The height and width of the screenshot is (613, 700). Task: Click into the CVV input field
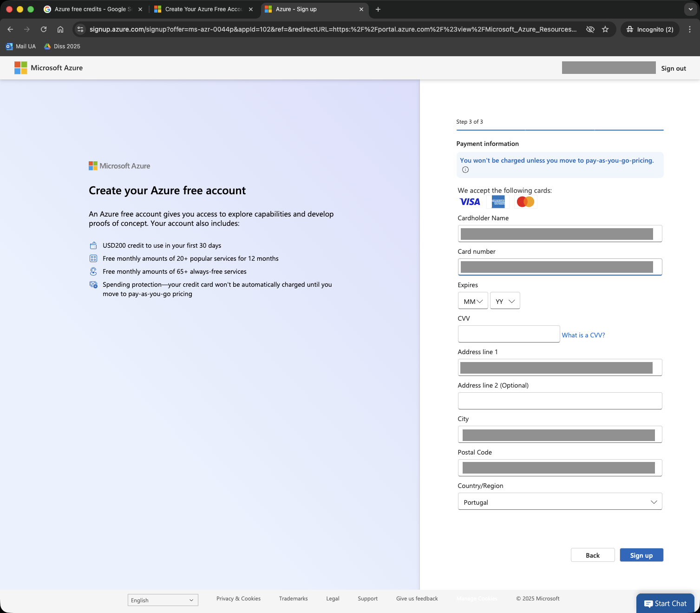pos(509,334)
